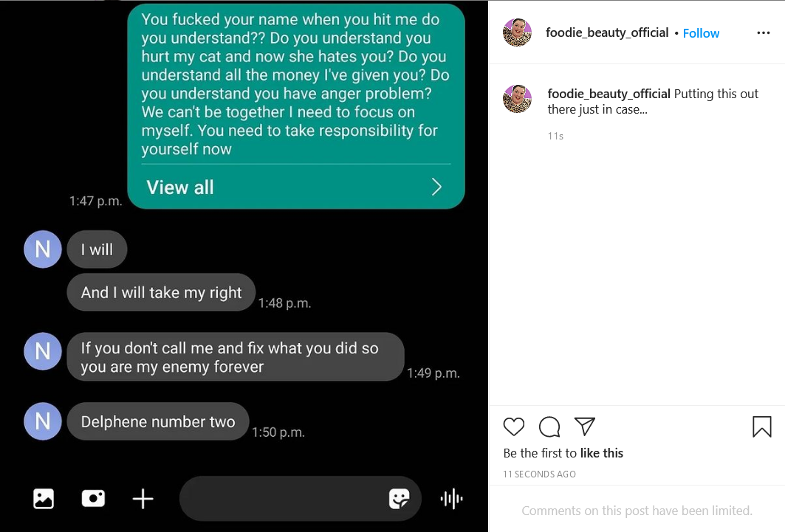Open comments via the speech bubble icon
Image resolution: width=785 pixels, height=532 pixels.
click(x=549, y=427)
